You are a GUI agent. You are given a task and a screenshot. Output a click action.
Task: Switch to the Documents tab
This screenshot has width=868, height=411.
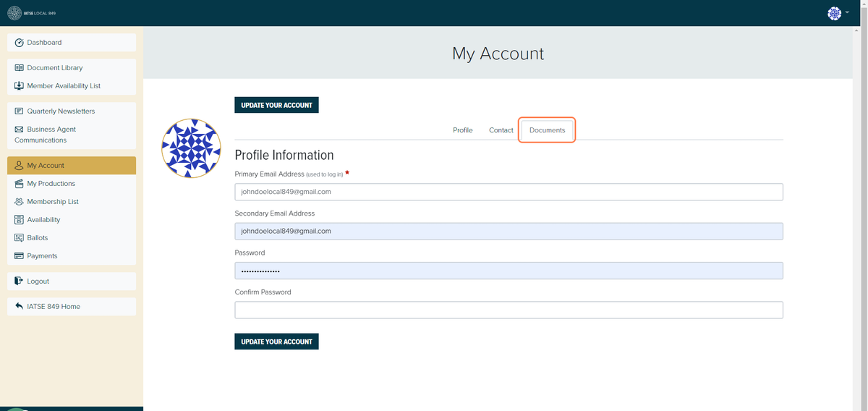[548, 130]
